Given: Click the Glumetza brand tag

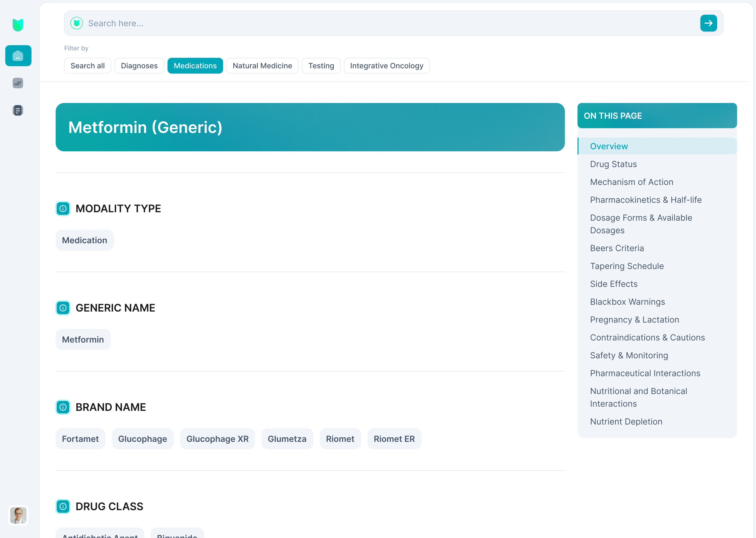Looking at the screenshot, I should point(287,439).
